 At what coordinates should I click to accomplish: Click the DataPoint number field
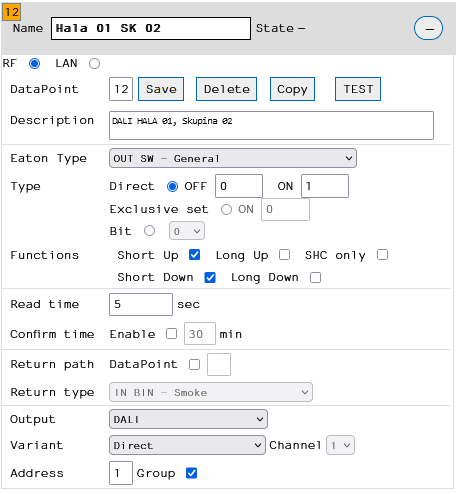click(x=121, y=89)
